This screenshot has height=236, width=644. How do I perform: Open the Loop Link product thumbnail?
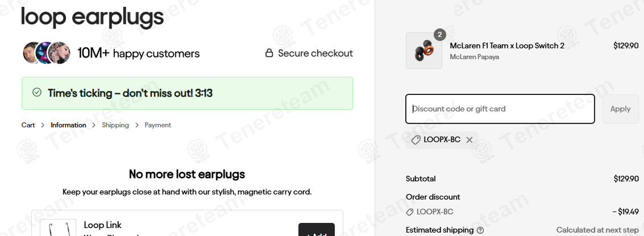(x=58, y=227)
